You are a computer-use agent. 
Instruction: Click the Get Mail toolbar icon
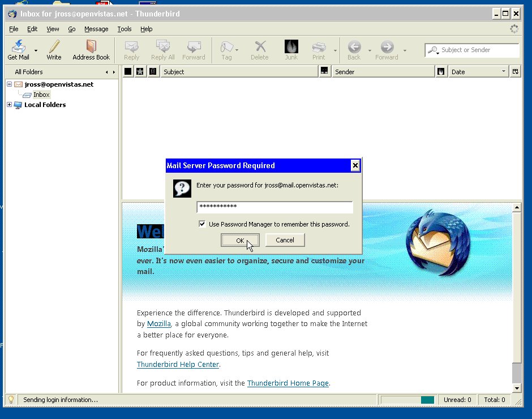tap(18, 46)
